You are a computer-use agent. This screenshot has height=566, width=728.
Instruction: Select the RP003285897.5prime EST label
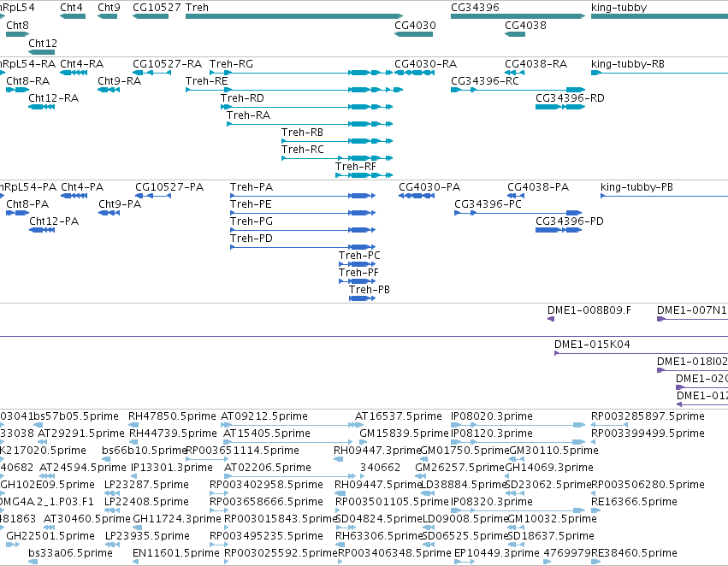[648, 416]
